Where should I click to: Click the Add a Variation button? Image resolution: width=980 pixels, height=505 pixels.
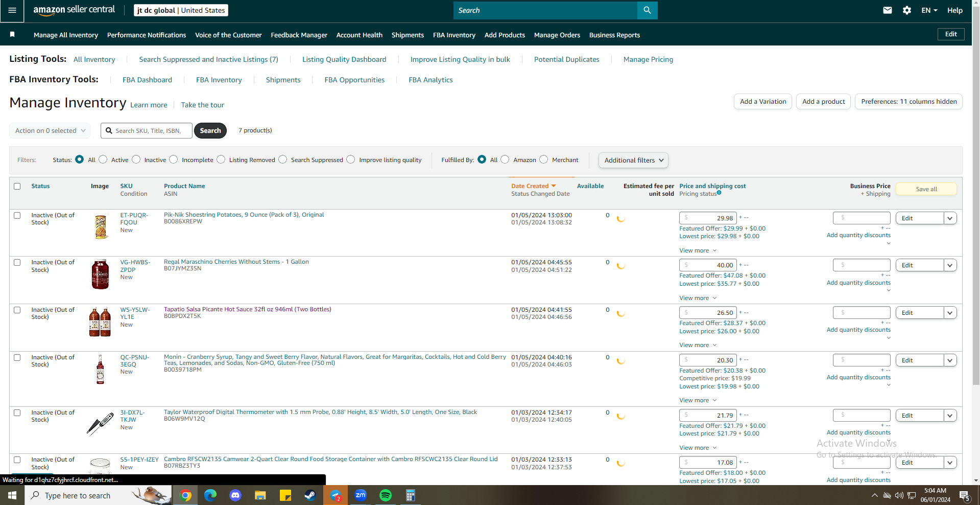[763, 102]
